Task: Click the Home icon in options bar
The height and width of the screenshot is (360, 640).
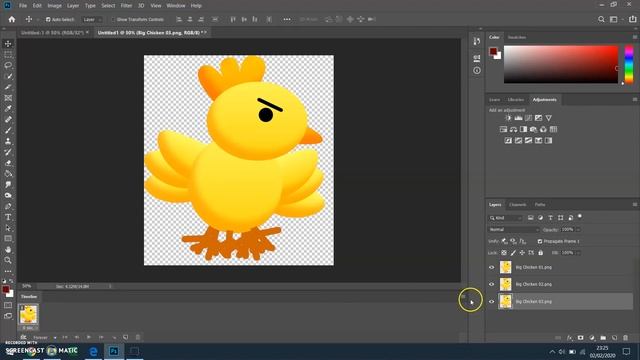Action: 12,19
